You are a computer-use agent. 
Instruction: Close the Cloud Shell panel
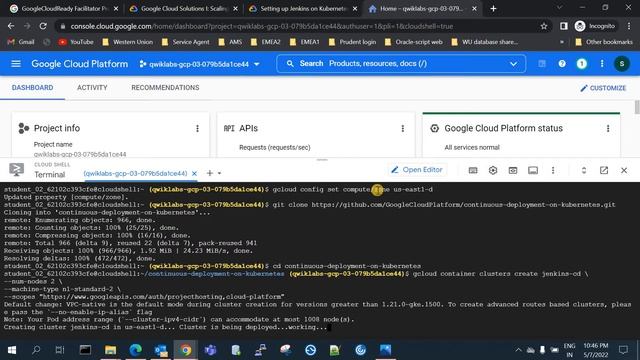624,170
